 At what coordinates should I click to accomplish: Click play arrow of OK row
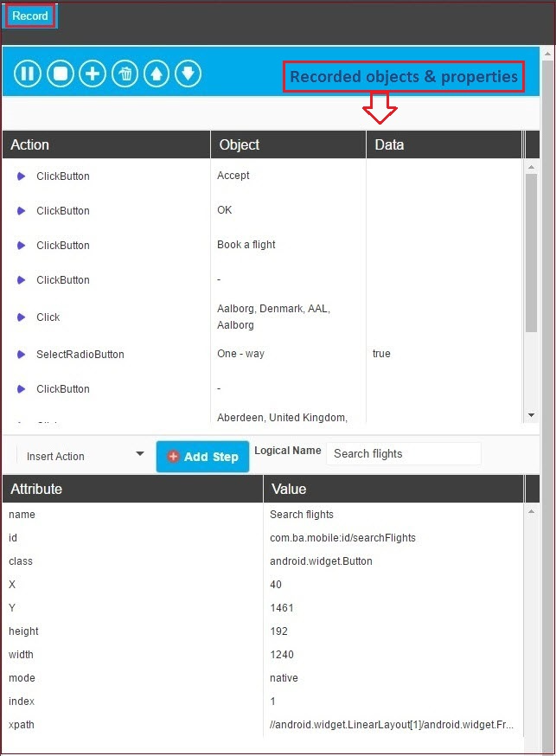[x=22, y=211]
